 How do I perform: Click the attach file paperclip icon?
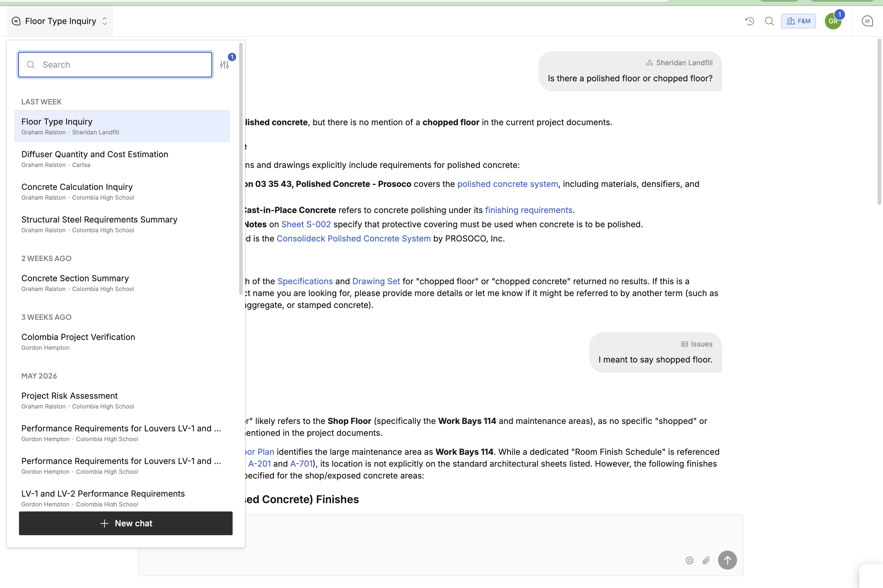[x=706, y=560]
